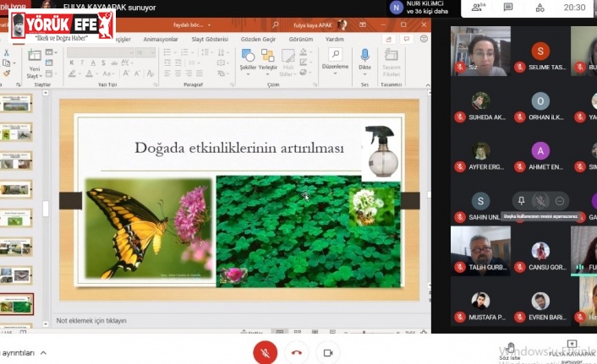
Task: Open the 'Animasyonlar' ribbon tab
Action: (x=161, y=39)
